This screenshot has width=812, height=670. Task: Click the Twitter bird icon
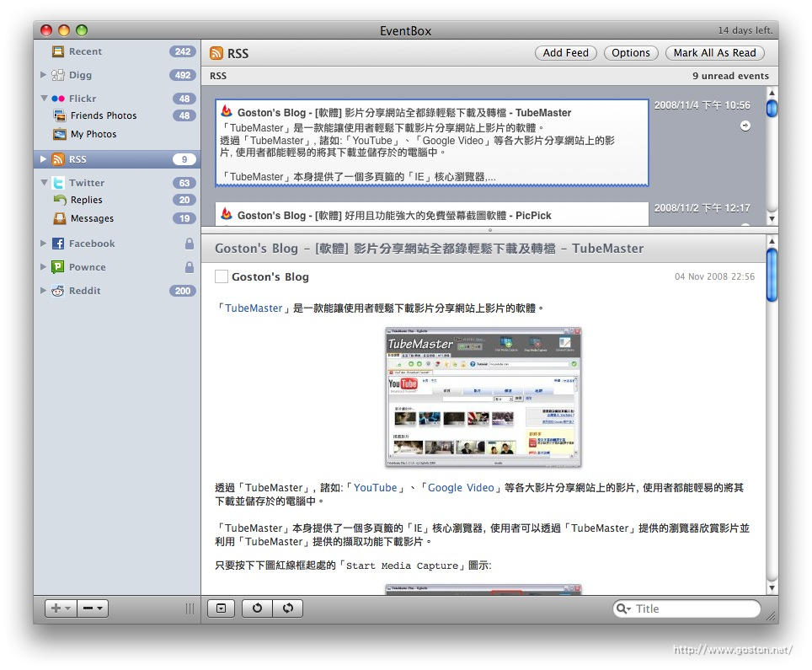click(x=58, y=183)
